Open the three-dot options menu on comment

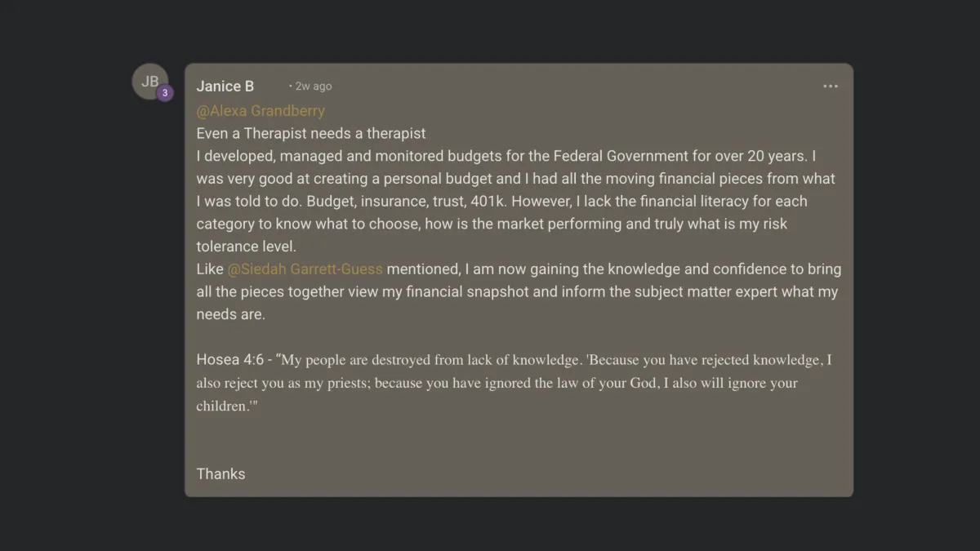click(x=831, y=86)
